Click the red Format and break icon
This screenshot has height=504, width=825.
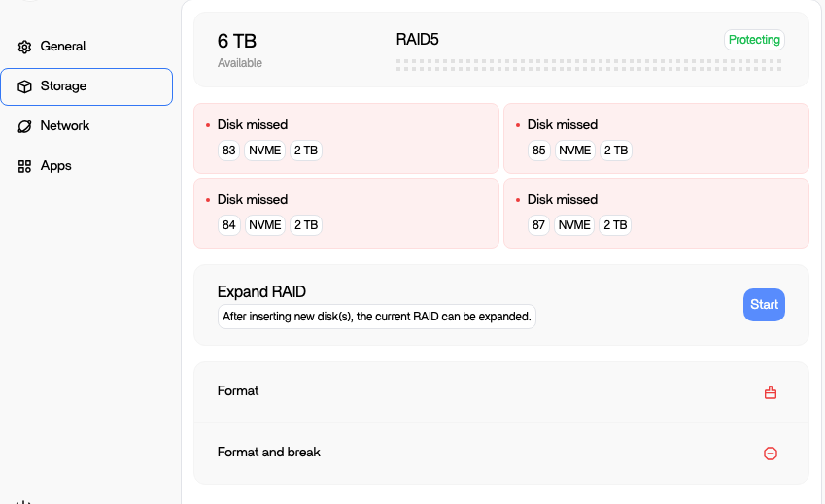click(771, 454)
